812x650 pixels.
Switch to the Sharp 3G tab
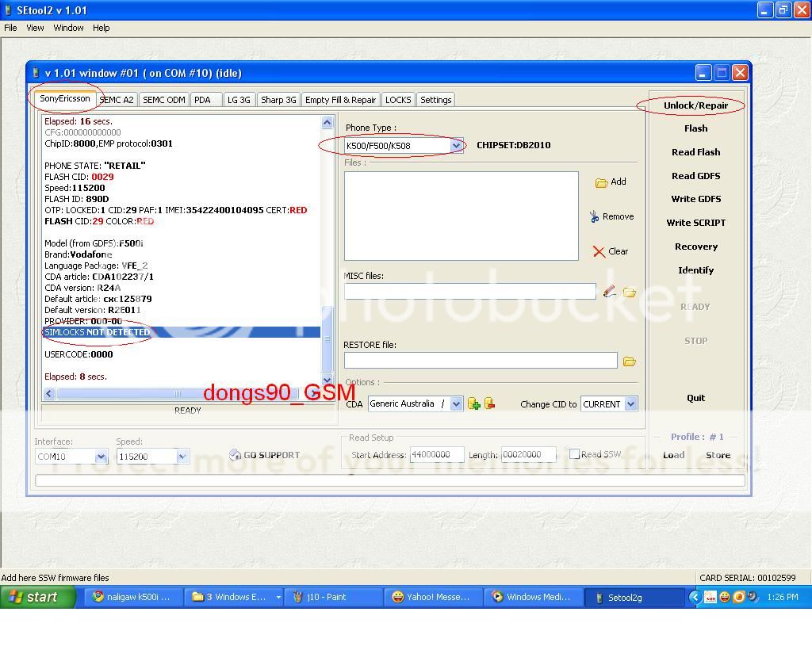pyautogui.click(x=278, y=100)
